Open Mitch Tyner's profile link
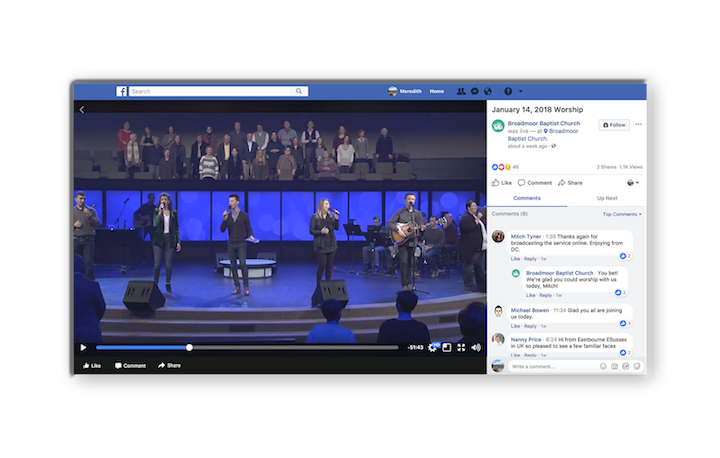Image resolution: width=720 pixels, height=458 pixels. pyautogui.click(x=527, y=236)
